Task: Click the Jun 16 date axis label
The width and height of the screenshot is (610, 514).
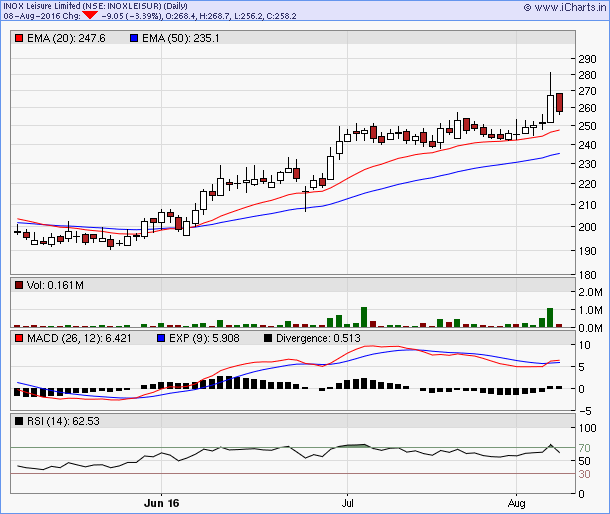Action: (161, 503)
